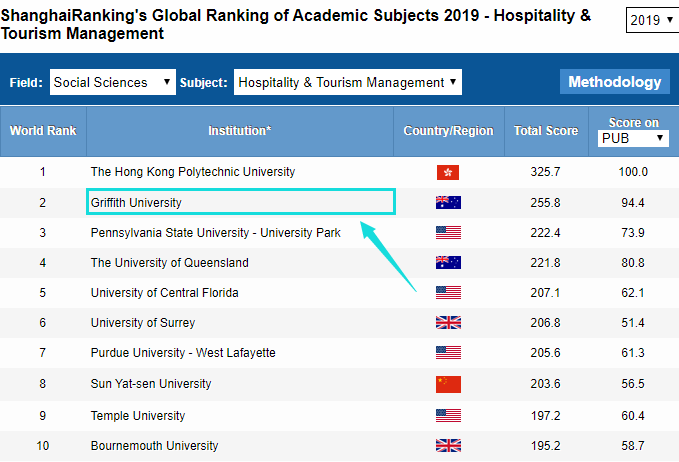679x462 pixels.
Task: Open The Hong Kong Polytechnic University link
Action: tap(193, 172)
